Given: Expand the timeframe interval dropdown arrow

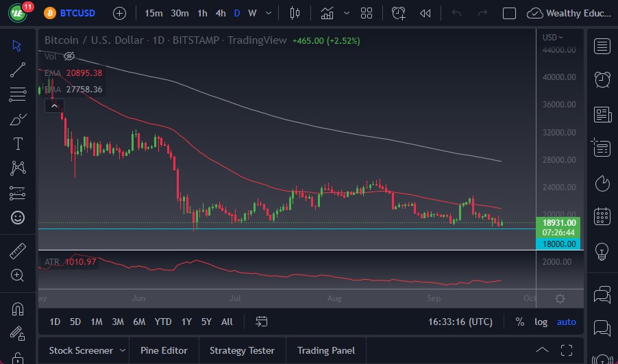Looking at the screenshot, I should click(268, 13).
